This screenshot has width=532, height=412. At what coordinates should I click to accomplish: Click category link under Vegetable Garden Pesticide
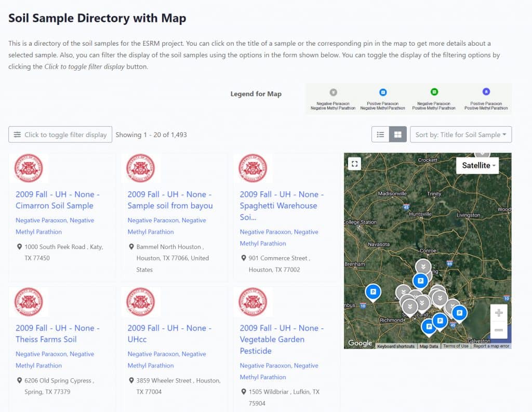tap(279, 371)
